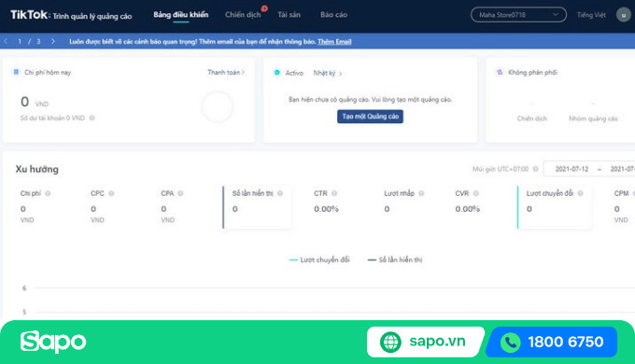Screen dimensions: 635x364
Task: Click the TikTok logo
Action: (29, 15)
